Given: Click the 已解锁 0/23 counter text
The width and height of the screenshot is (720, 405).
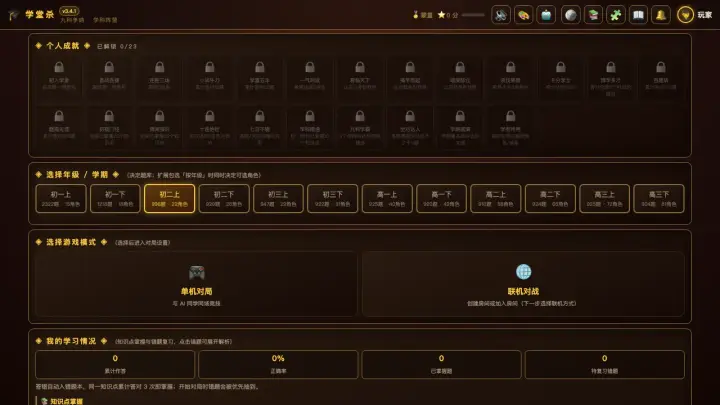Looking at the screenshot, I should (x=117, y=46).
